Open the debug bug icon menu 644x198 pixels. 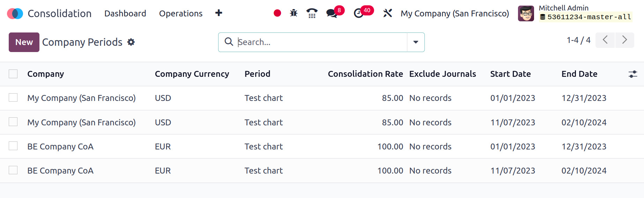click(294, 13)
